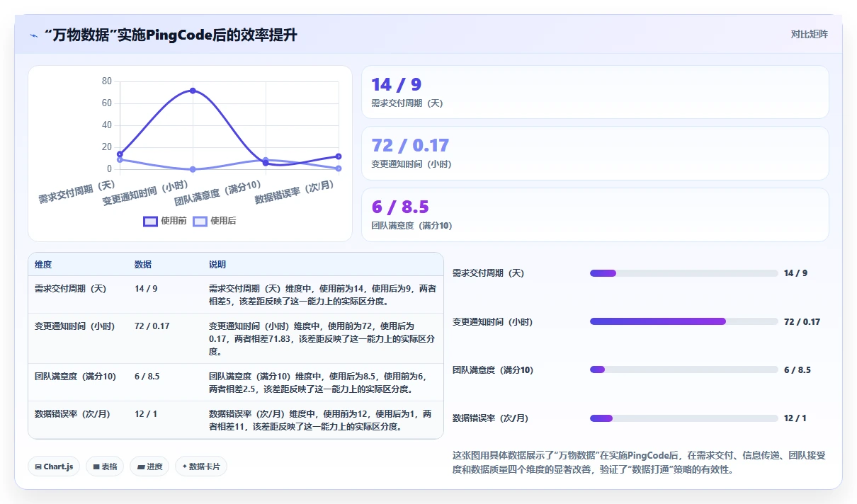Click the summary paragraph about 数据打通
The image size is (857, 504).
(639, 462)
